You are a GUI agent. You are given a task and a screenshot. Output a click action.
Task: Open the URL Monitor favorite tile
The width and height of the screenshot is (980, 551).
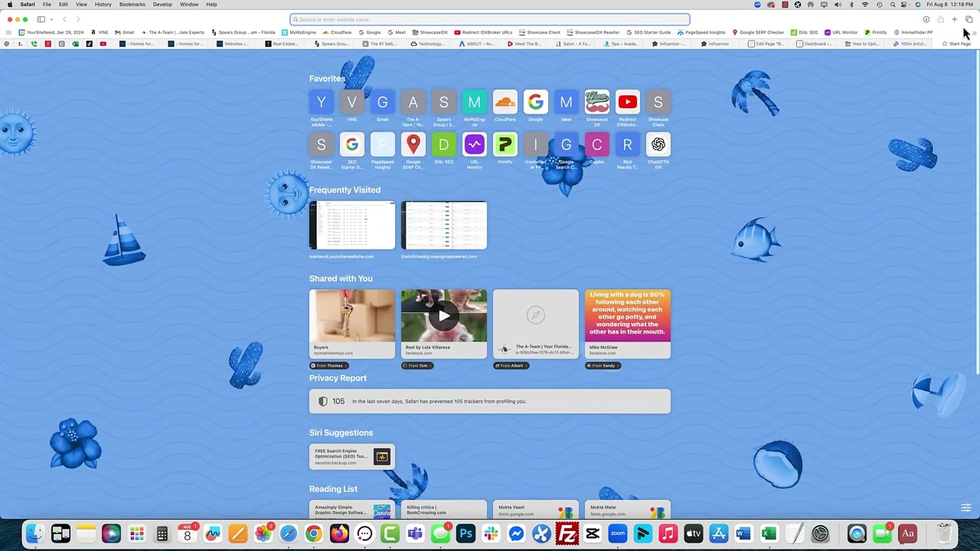(474, 145)
